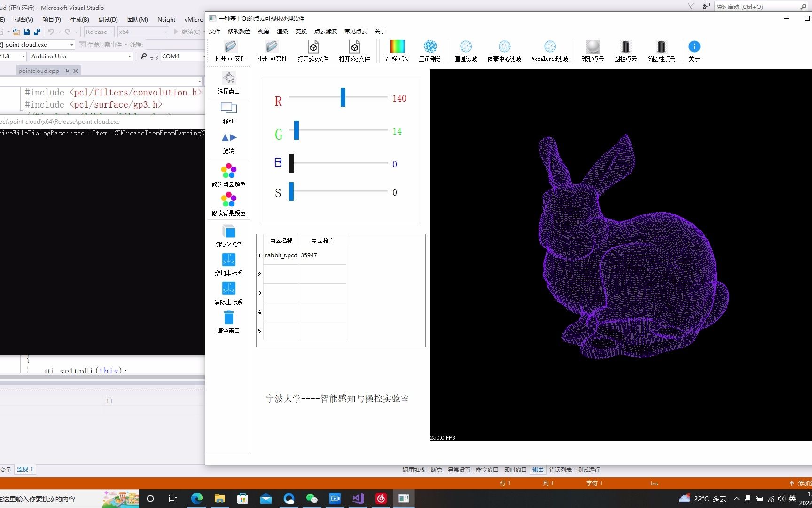The height and width of the screenshot is (508, 812).
Task: Click Visual Studio undo arrow
Action: coord(51,32)
